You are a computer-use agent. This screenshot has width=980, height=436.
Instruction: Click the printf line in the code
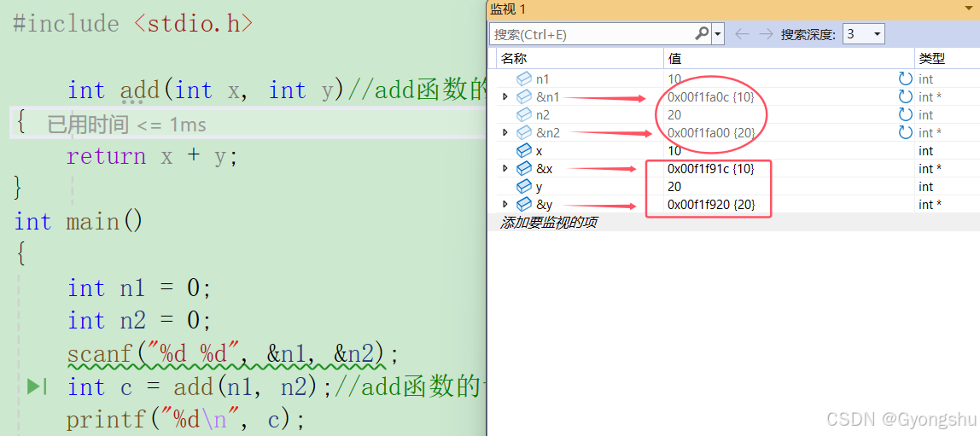[x=185, y=420]
